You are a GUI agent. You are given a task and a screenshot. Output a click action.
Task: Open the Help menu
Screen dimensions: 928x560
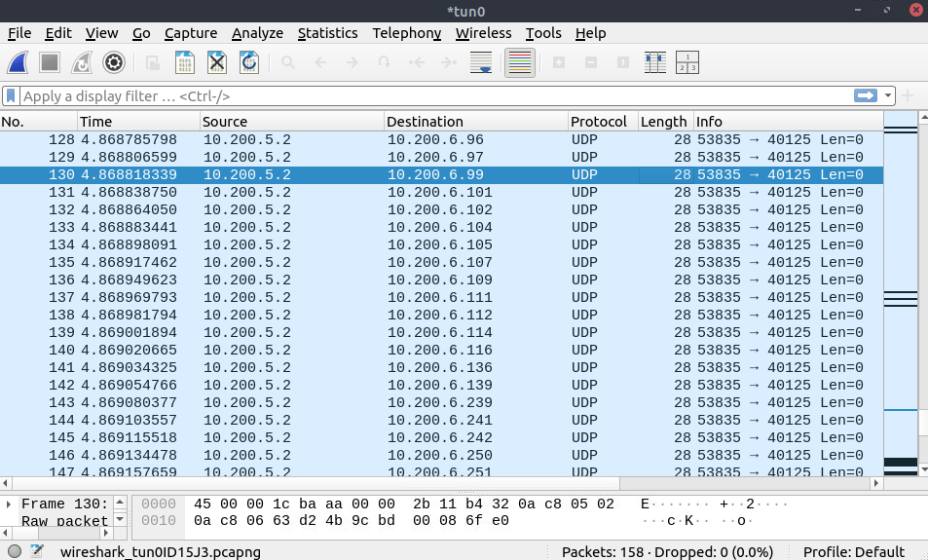[591, 33]
